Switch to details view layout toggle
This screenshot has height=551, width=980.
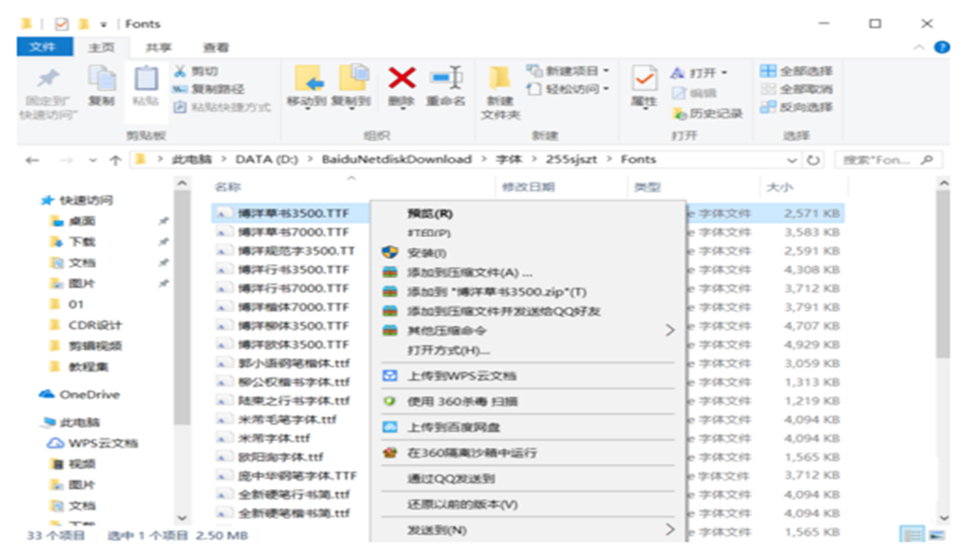click(x=912, y=534)
